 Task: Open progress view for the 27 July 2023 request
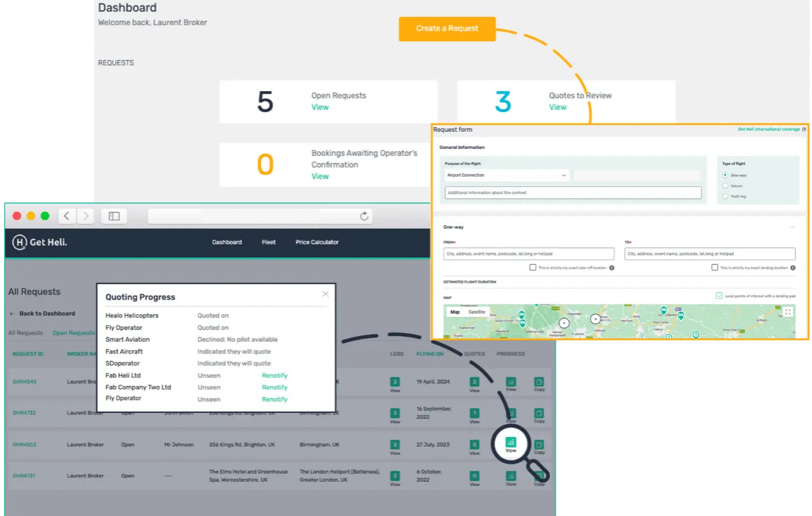point(511,443)
